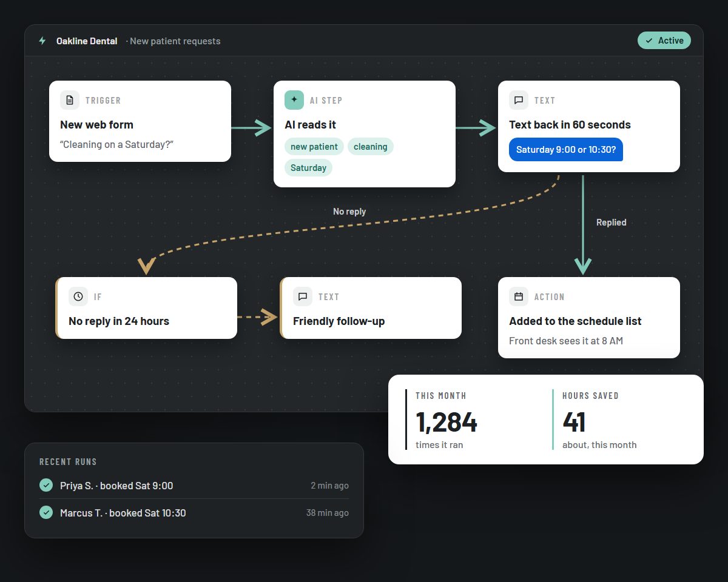Click the '38 min ago' timestamp

click(328, 513)
